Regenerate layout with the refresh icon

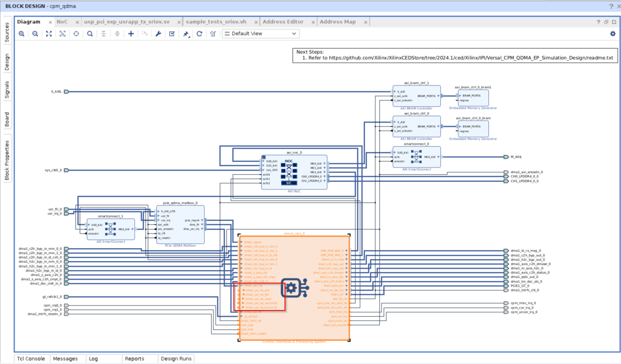199,34
